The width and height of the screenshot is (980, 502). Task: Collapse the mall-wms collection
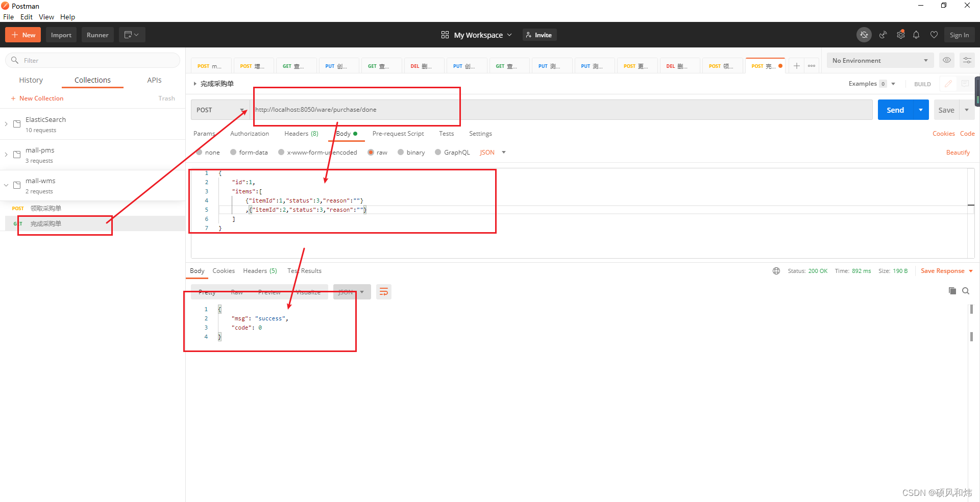(6, 185)
